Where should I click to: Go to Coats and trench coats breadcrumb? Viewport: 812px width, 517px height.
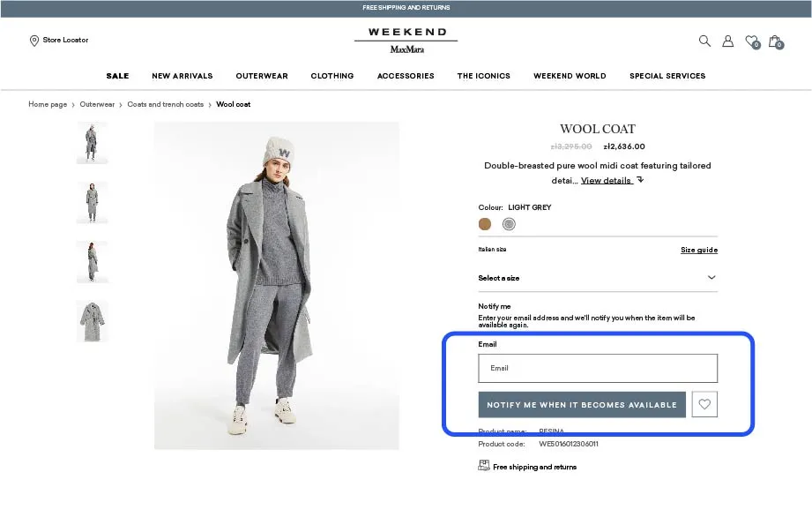coord(165,104)
